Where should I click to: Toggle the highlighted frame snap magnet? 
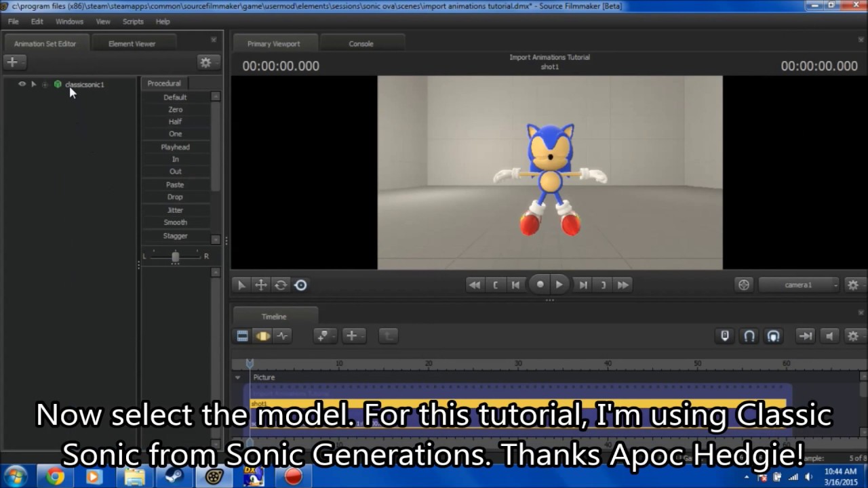coord(773,335)
